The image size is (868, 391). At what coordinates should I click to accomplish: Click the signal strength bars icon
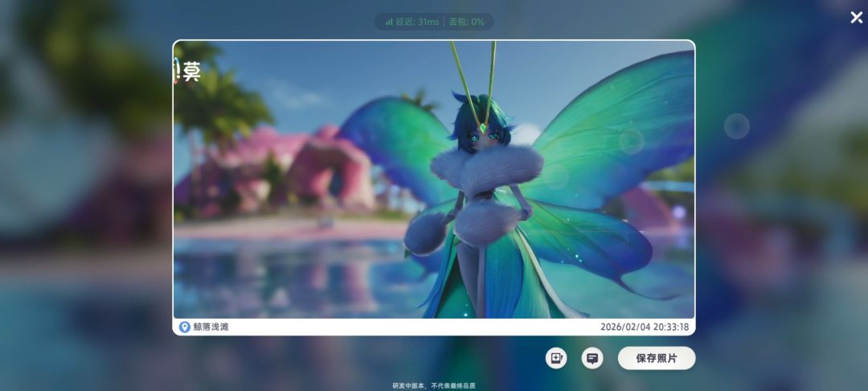point(389,22)
